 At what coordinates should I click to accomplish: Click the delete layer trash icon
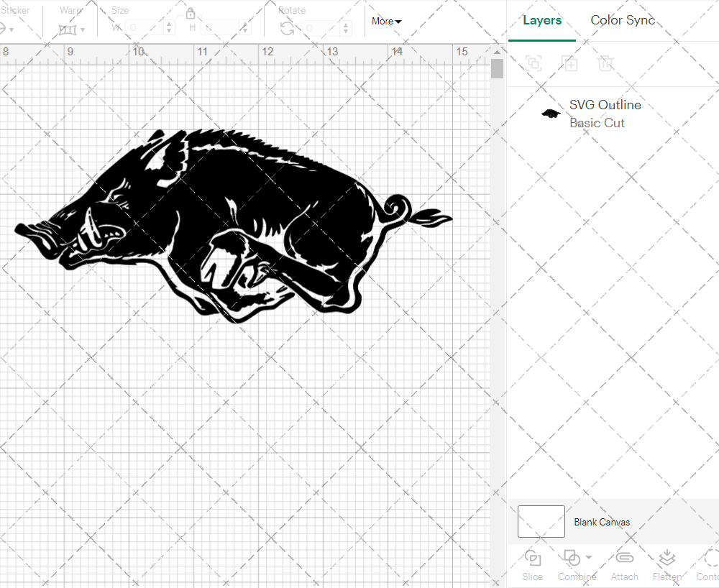tap(606, 63)
